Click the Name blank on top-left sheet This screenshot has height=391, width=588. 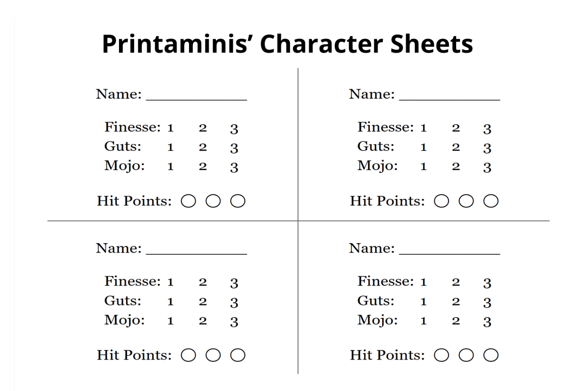(x=196, y=95)
